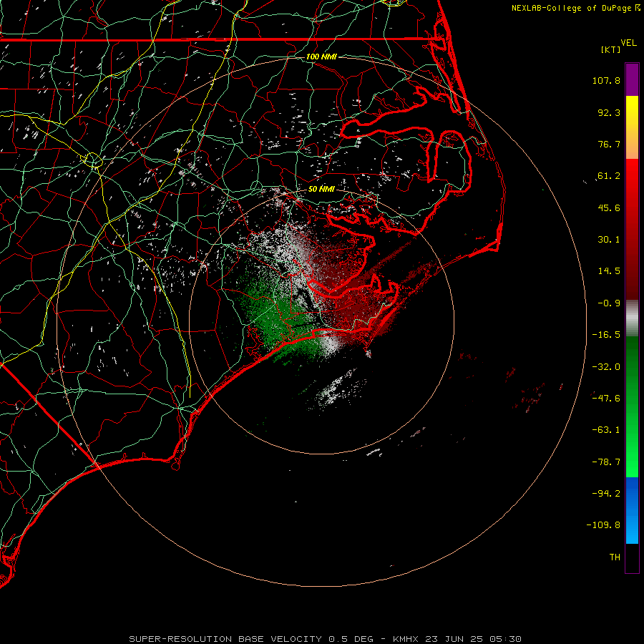Select the 14.5 legend value
Viewport: 644px width, 644px height.
pyautogui.click(x=609, y=271)
